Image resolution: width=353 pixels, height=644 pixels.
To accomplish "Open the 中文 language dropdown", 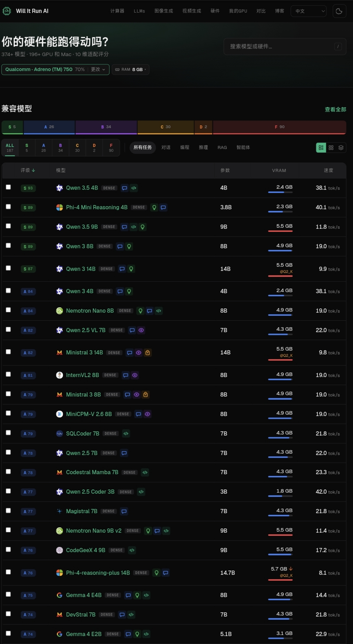I will 309,11.
